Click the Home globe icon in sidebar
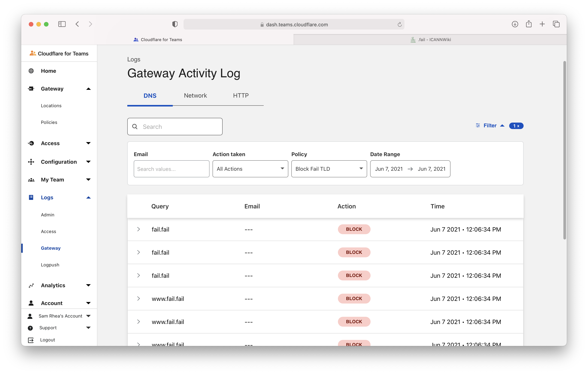Image resolution: width=588 pixels, height=374 pixels. (x=31, y=71)
